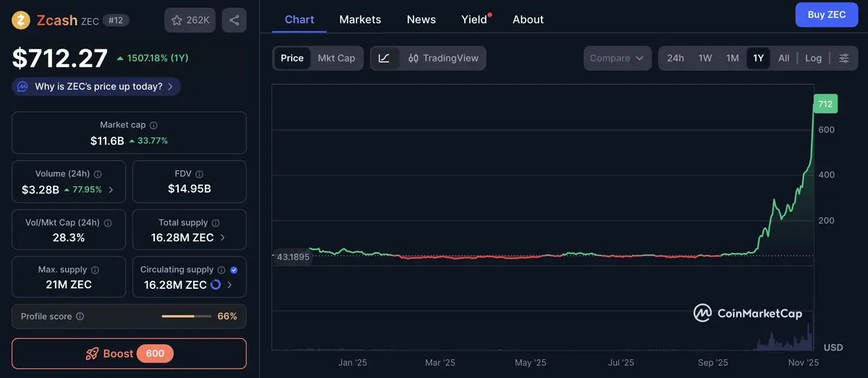Click the #12 rank badge

117,20
